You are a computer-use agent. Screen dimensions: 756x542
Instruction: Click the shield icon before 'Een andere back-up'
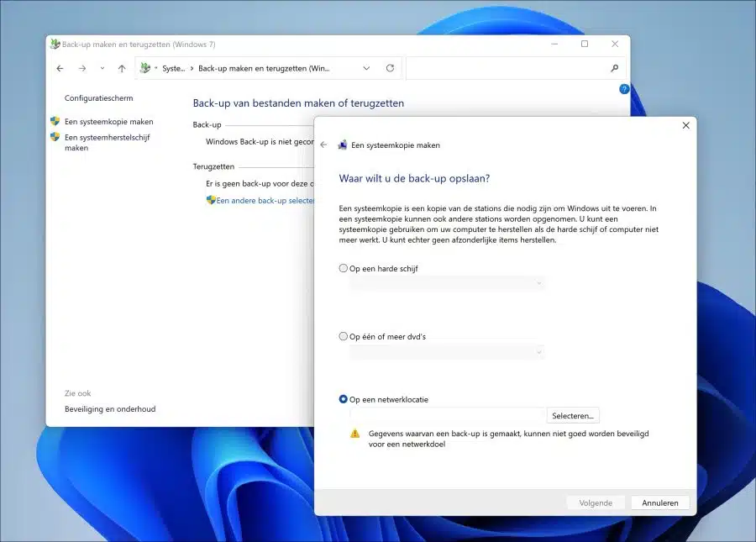click(x=211, y=200)
